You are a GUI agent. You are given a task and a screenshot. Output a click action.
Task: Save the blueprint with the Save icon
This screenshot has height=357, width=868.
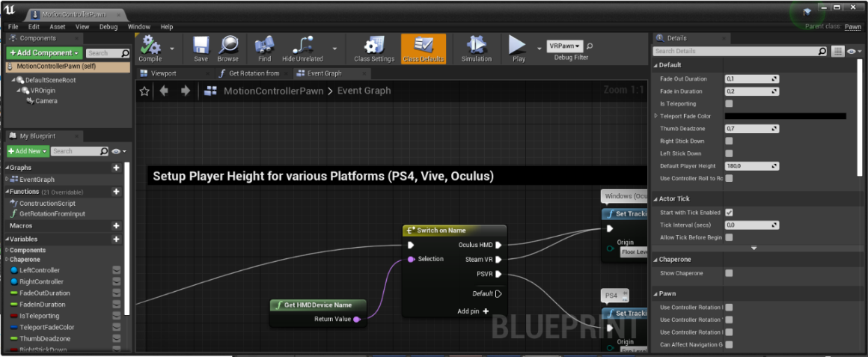[201, 46]
